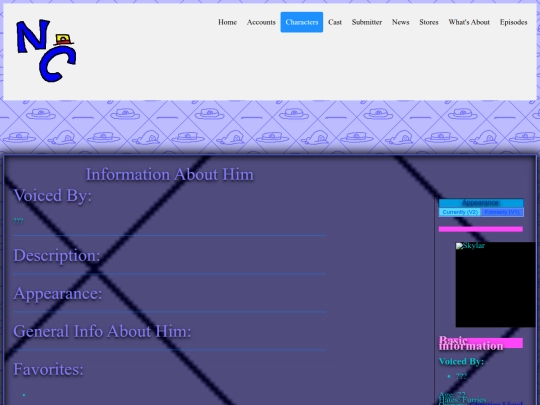Click the '???' under the main Voiced By heading
The width and height of the screenshot is (540, 405).
18,221
